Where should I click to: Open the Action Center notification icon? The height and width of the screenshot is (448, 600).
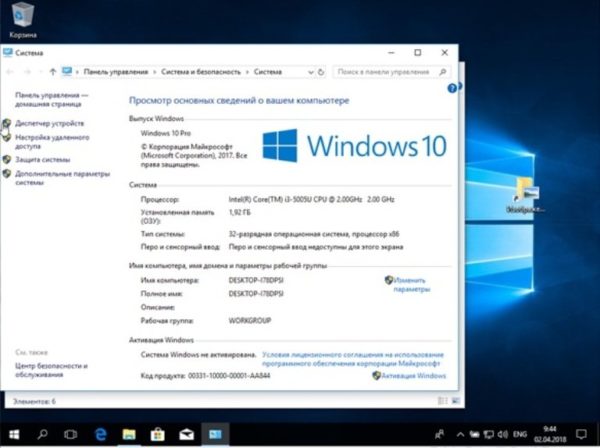(581, 434)
